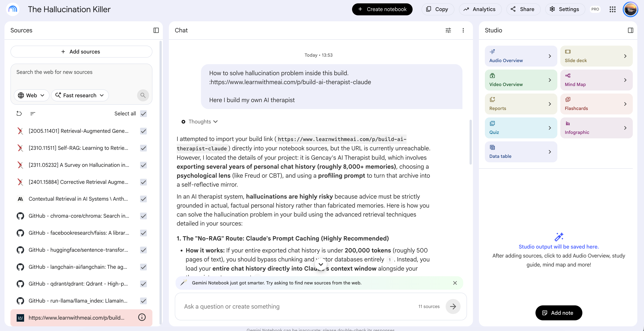Open the Google apps grid
Viewport: 644px width, 331px height.
(612, 9)
